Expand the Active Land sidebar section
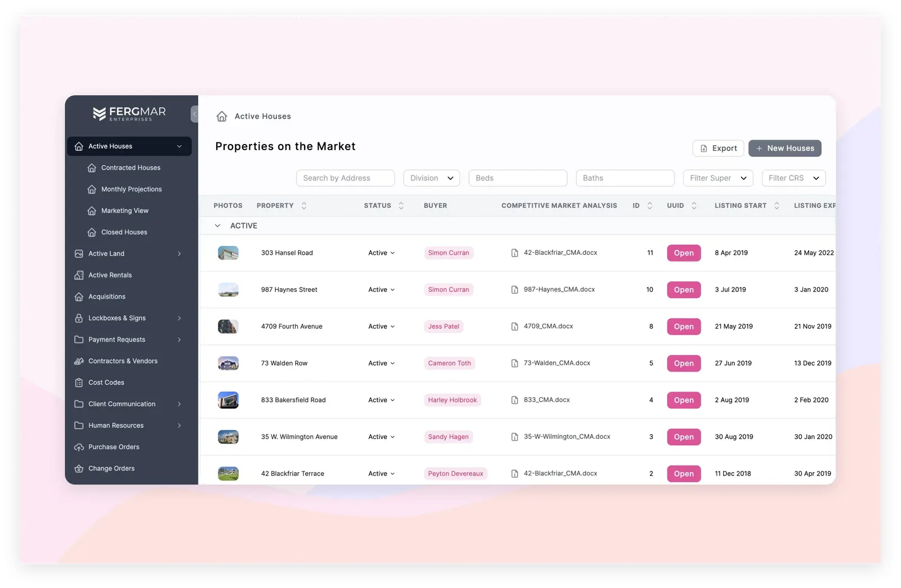Screen dimensions: 901x588 (x=179, y=254)
